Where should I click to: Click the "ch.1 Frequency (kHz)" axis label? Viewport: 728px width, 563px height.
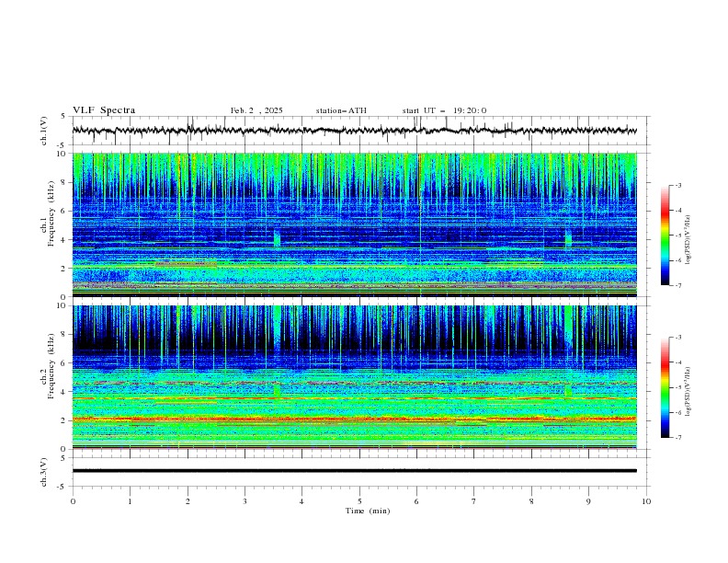(x=47, y=213)
